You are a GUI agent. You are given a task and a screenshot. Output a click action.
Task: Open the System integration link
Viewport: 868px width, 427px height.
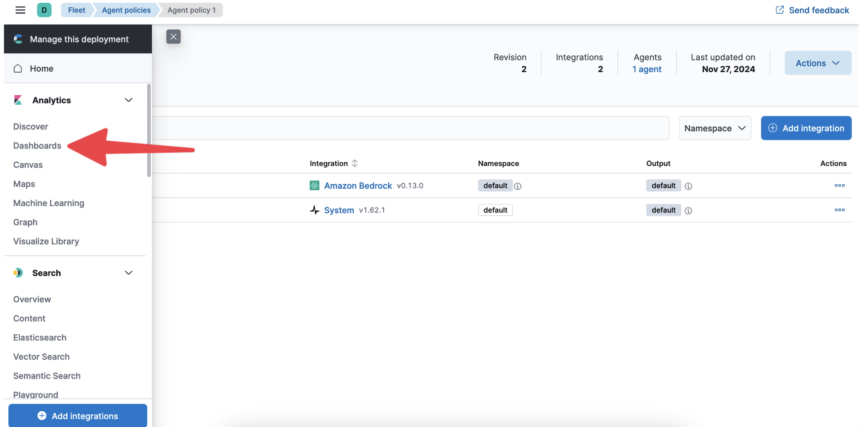[339, 210]
